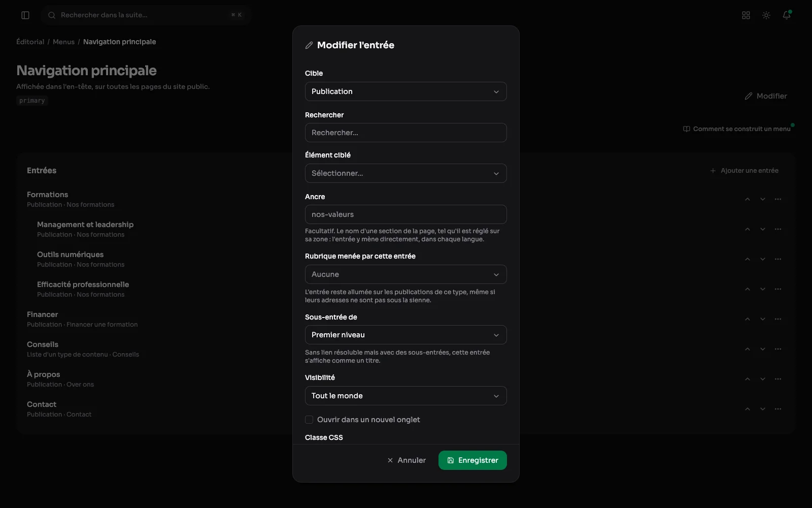Open more options for Contact entry
Screen dimensions: 812x508
pyautogui.click(x=778, y=409)
